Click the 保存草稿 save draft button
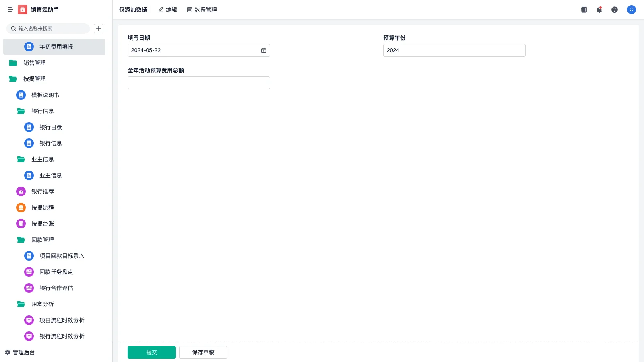This screenshot has height=362, width=644. [x=203, y=352]
